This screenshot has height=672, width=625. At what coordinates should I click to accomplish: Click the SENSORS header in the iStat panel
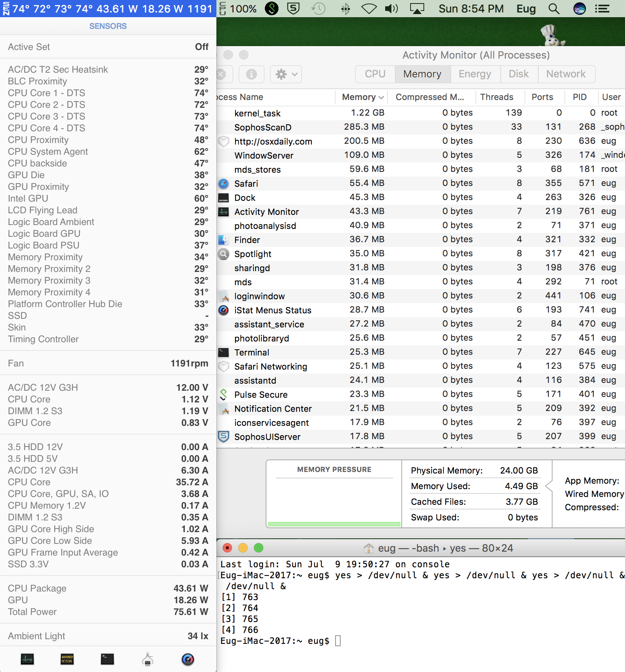coord(108,26)
